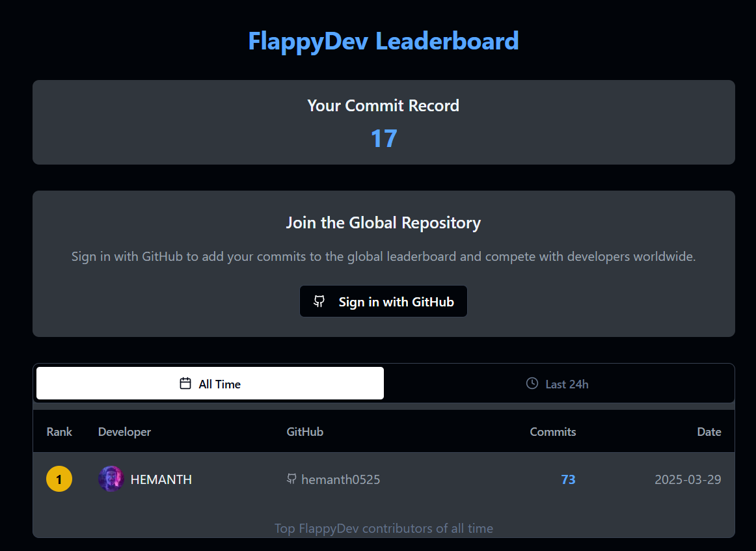This screenshot has height=551, width=756.
Task: Switch to the Last 24h tab
Action: 558,384
